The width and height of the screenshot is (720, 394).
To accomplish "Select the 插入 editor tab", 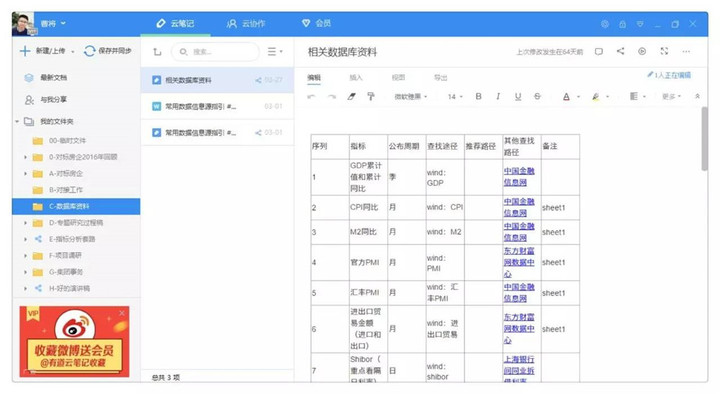I will click(356, 78).
